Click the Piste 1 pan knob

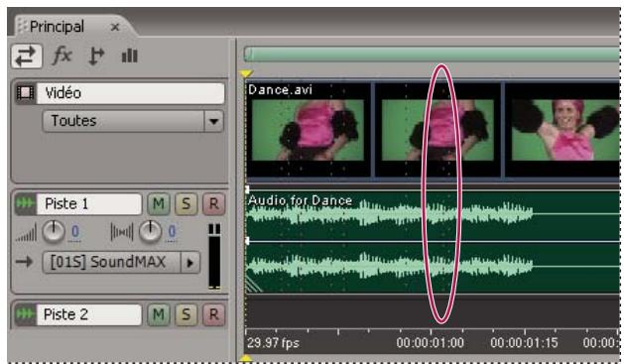click(150, 231)
